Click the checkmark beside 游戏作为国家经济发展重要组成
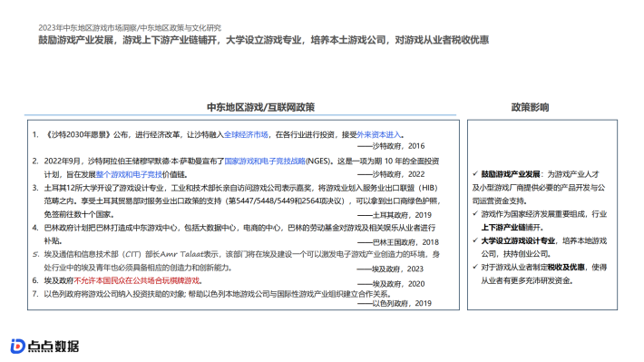 point(475,214)
